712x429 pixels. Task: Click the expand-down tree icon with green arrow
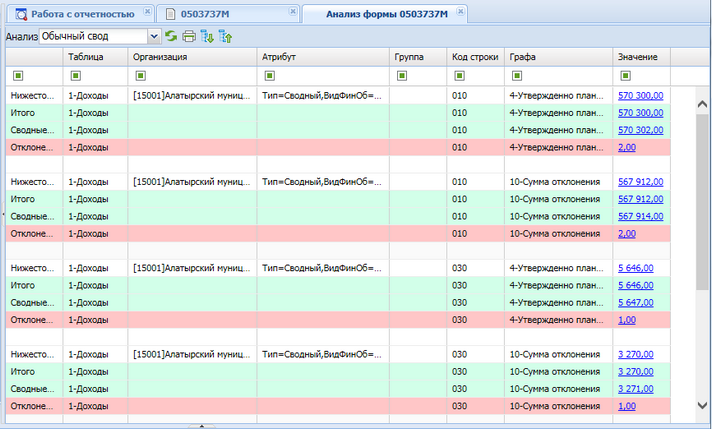click(x=207, y=36)
